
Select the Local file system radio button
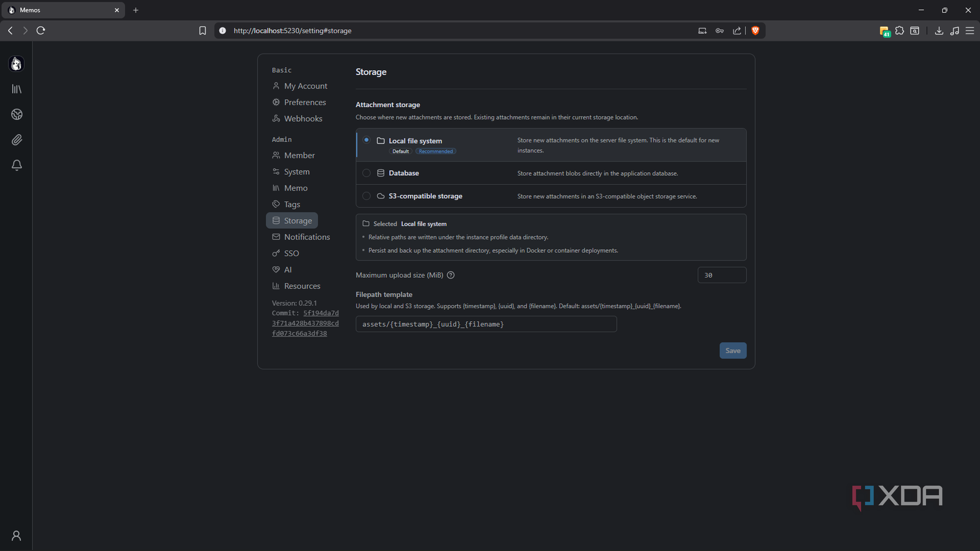(x=366, y=140)
